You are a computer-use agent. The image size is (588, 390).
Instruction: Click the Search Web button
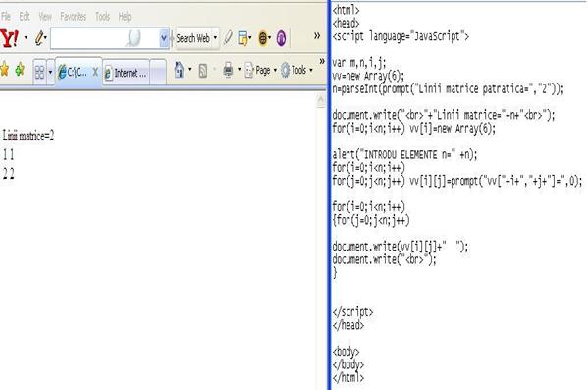click(192, 38)
